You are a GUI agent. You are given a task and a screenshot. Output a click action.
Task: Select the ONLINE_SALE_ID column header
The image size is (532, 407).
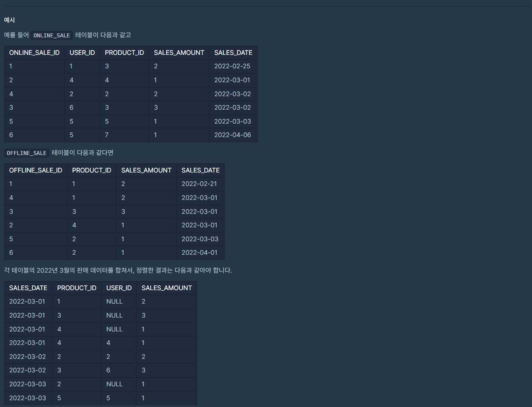click(34, 52)
